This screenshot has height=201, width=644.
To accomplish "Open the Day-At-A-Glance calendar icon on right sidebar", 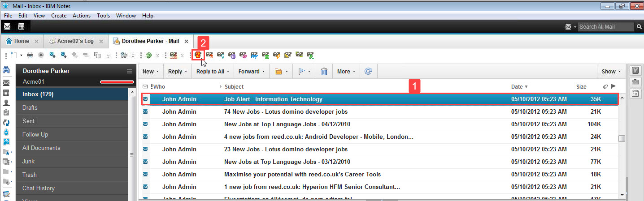I will 635,94.
